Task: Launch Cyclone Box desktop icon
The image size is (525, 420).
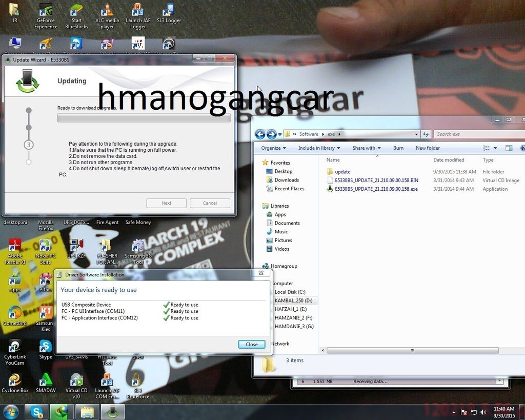Action: coord(15,381)
